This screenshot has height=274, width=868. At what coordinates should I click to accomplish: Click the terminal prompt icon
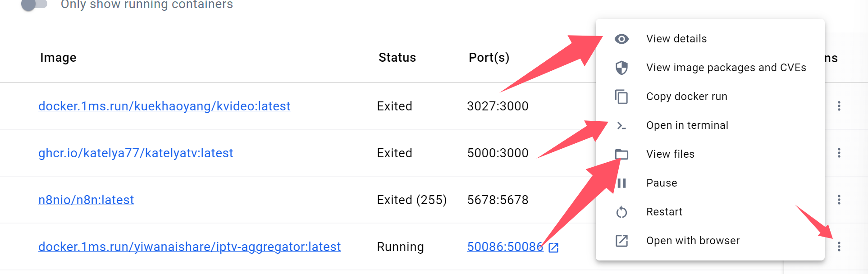621,126
